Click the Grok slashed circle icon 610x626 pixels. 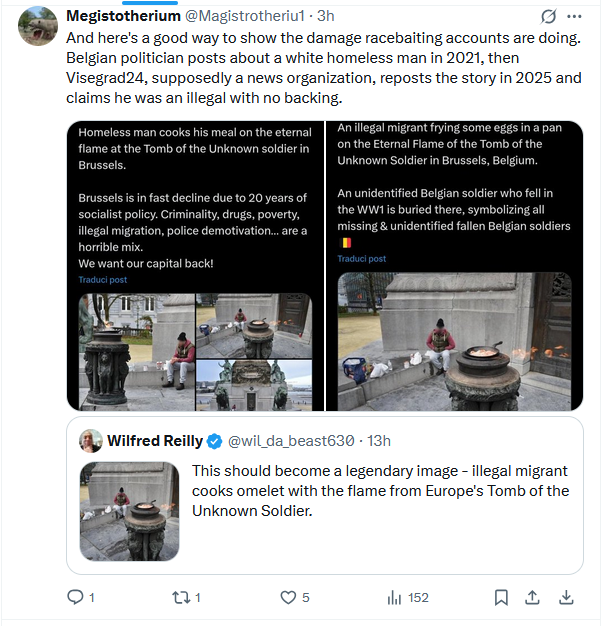[548, 17]
